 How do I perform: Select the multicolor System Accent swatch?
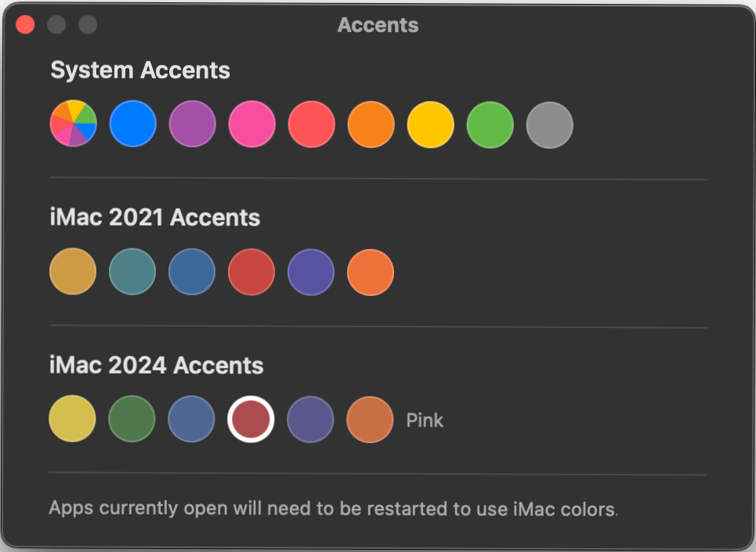pyautogui.click(x=73, y=124)
